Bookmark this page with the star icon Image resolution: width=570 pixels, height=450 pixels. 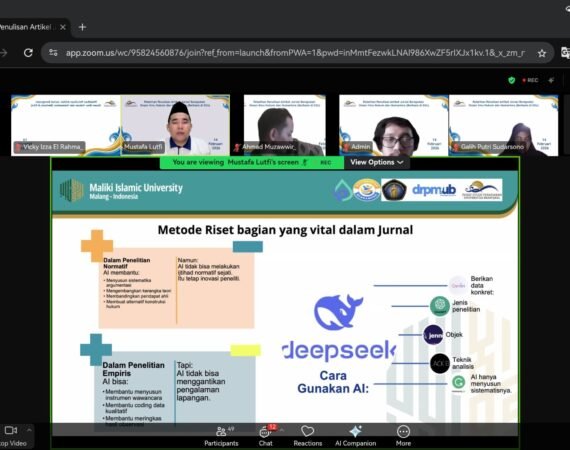tap(542, 53)
